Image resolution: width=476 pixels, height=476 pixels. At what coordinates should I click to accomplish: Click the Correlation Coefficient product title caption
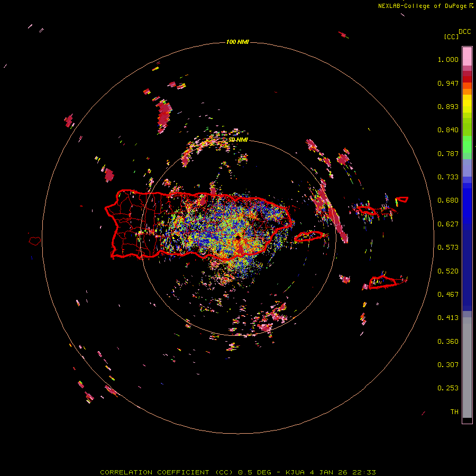pyautogui.click(x=237, y=472)
